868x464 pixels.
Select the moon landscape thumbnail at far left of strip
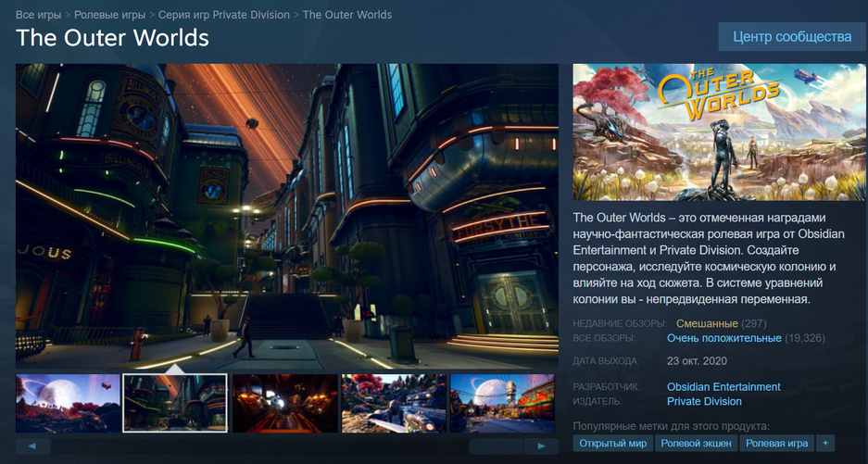(68, 403)
